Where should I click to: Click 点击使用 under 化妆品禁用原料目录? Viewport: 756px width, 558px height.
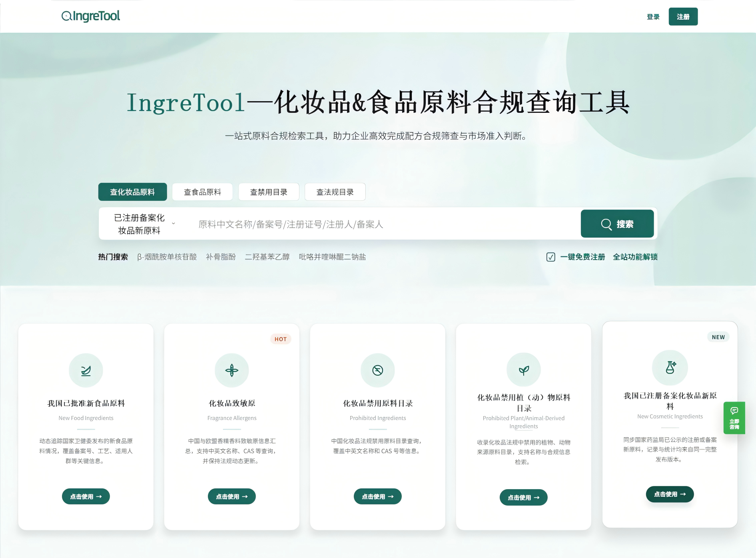point(378,496)
